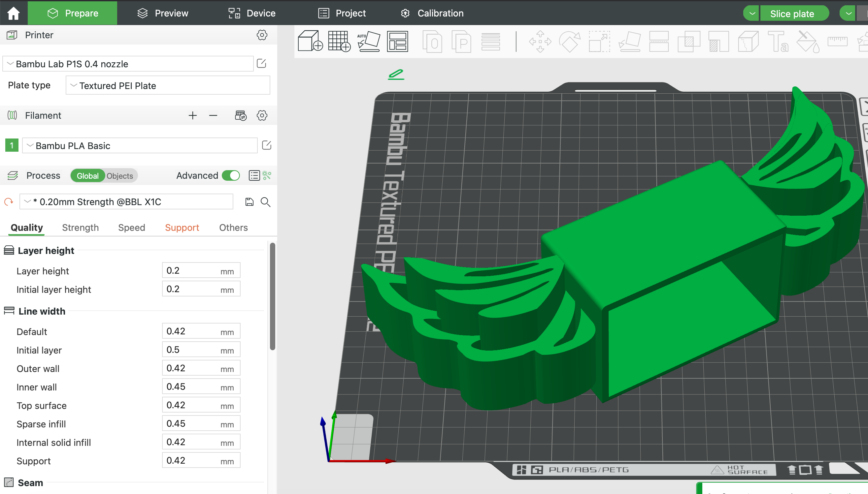Save the process preset
The width and height of the screenshot is (868, 494).
pos(249,202)
